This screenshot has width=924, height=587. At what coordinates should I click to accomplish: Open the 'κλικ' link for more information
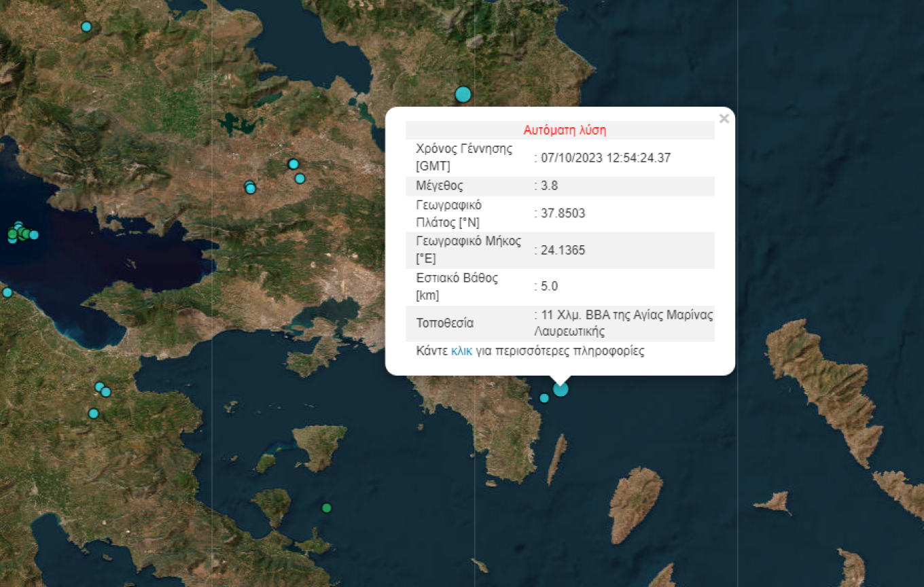pyautogui.click(x=461, y=351)
